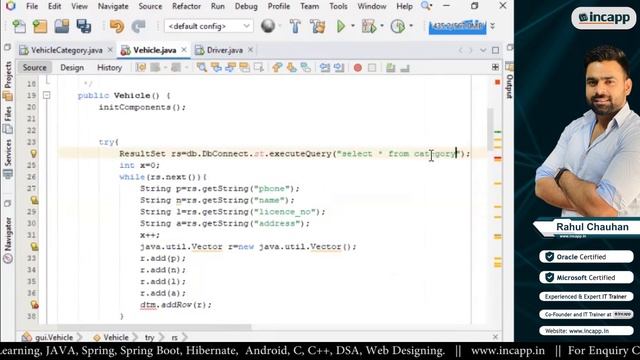Switch editor to Source view
Image resolution: width=640 pixels, height=360 pixels.
coord(34,67)
